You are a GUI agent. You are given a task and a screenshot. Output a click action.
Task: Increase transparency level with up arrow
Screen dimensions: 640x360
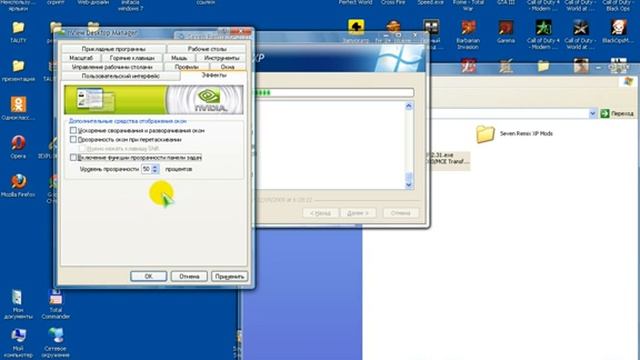pos(155,167)
